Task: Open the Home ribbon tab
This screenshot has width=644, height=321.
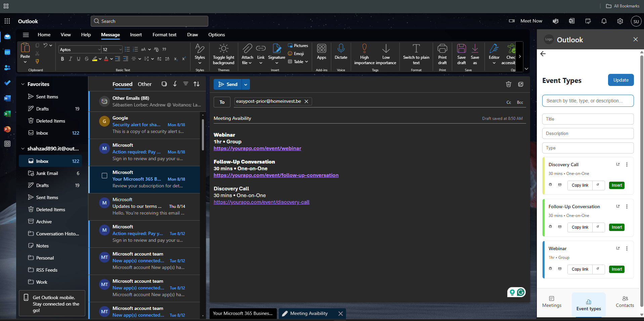Action: pyautogui.click(x=44, y=35)
